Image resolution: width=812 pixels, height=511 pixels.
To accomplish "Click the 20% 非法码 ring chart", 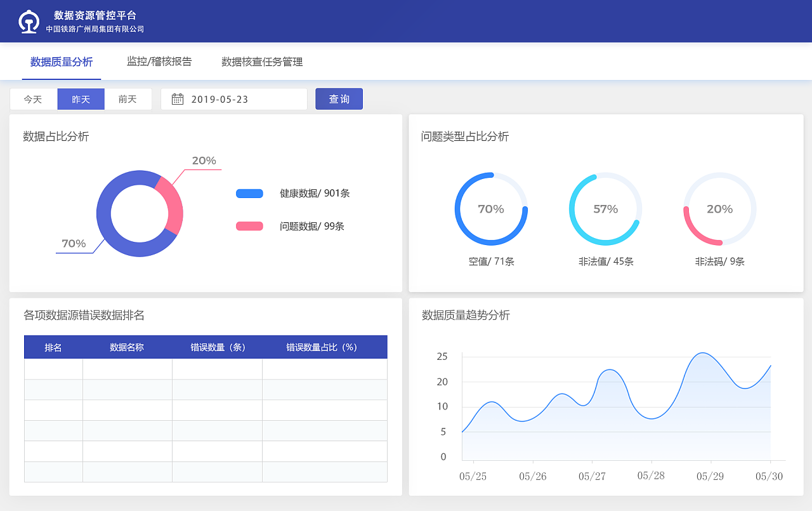I will [x=719, y=208].
